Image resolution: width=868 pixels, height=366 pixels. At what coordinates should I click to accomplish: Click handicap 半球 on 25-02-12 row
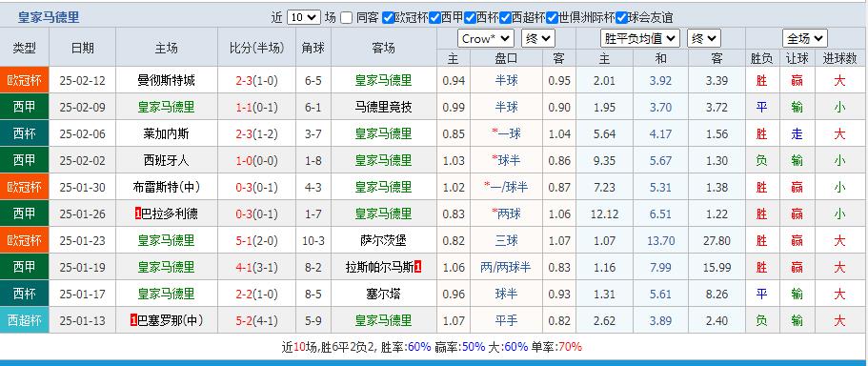(506, 81)
